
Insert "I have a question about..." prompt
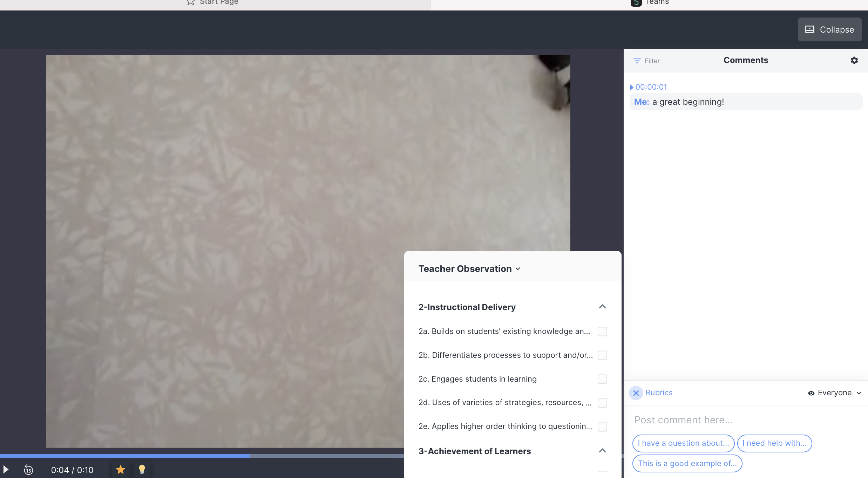coord(683,443)
